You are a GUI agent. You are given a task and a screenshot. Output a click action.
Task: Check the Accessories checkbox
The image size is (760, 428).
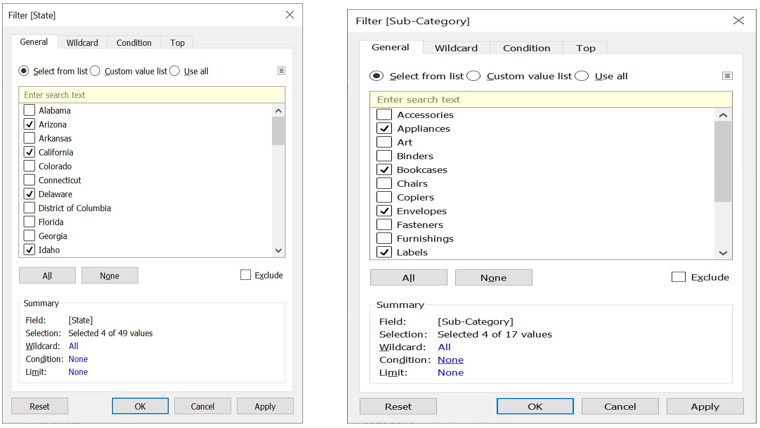(384, 115)
